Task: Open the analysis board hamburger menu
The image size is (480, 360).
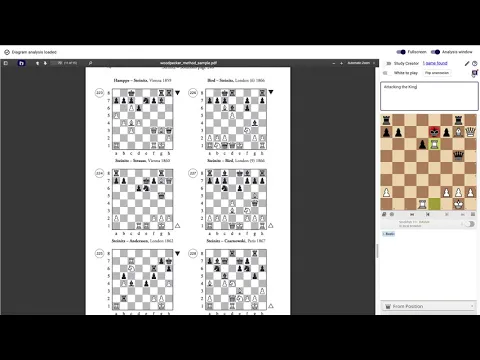Action: [473, 214]
